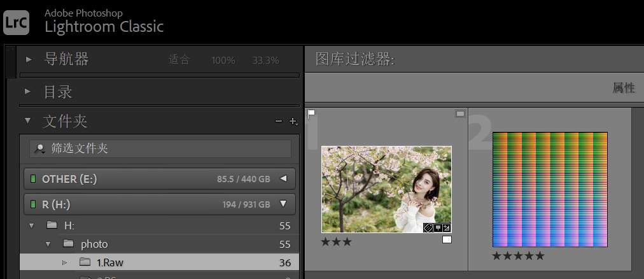Expand the 1.Raw folder tree
This screenshot has height=279, width=644.
pyautogui.click(x=64, y=262)
